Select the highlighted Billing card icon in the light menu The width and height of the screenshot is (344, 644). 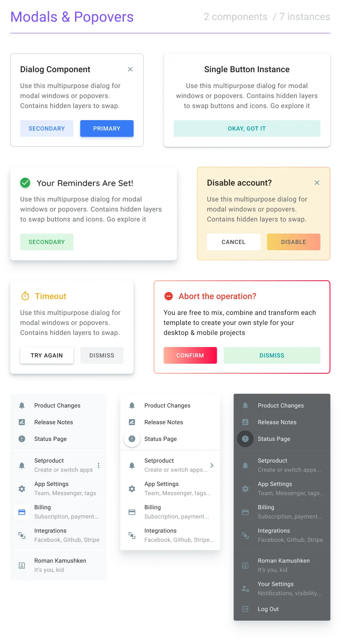point(22,512)
